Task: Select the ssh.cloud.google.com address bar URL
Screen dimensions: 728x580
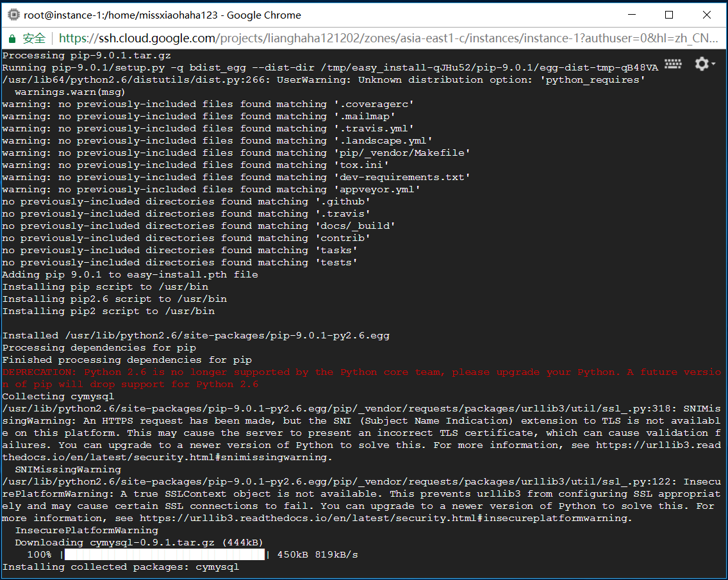Action: [x=388, y=38]
